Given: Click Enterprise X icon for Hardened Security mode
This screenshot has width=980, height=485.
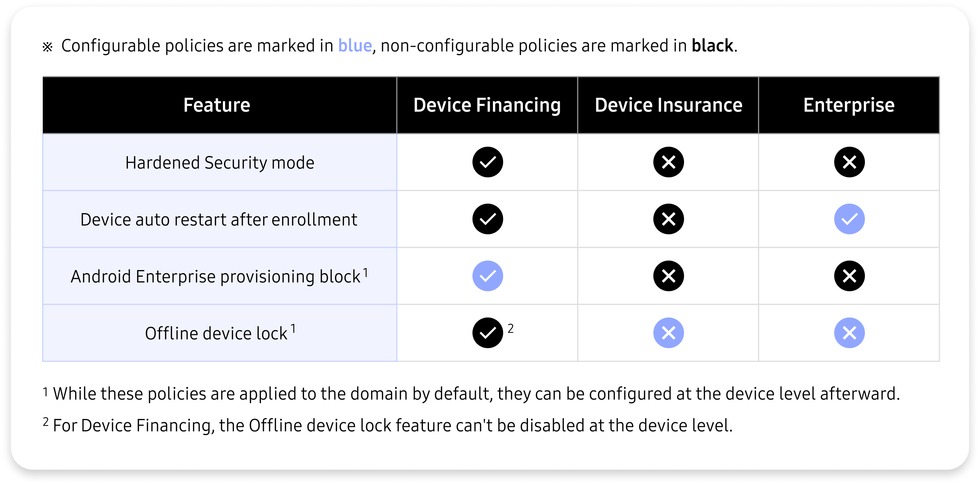Looking at the screenshot, I should click(849, 162).
